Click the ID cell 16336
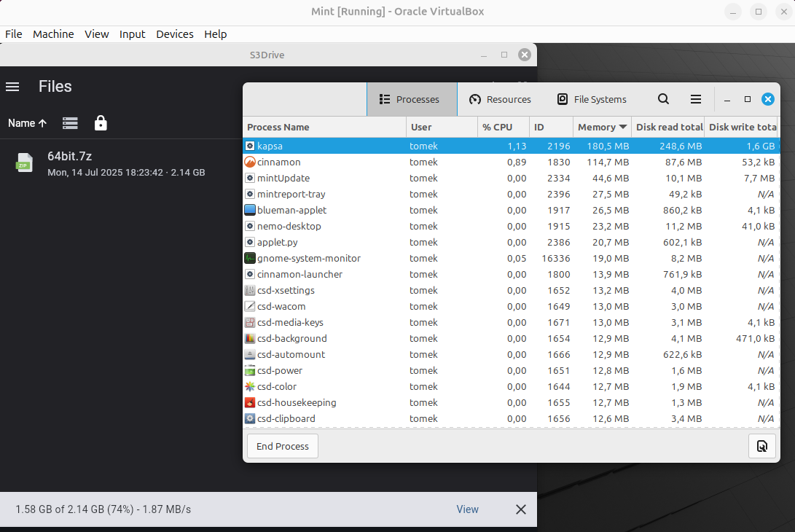Viewport: 795px width, 532px height. point(556,258)
